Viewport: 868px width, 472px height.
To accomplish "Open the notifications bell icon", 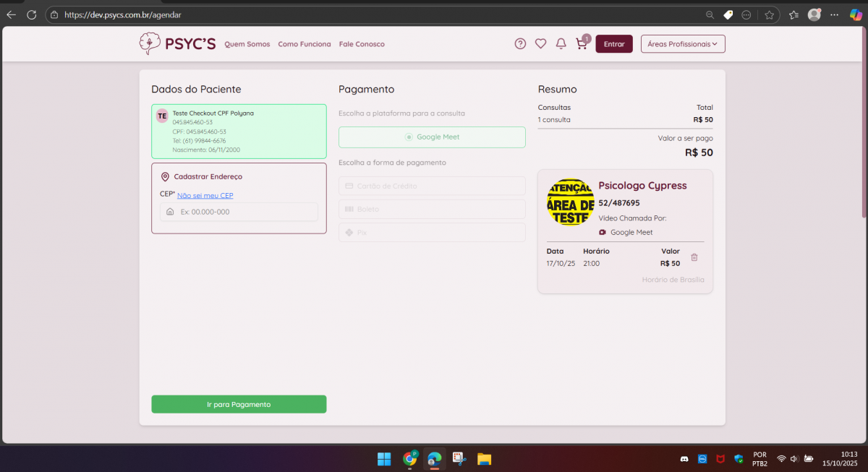I will pos(561,44).
